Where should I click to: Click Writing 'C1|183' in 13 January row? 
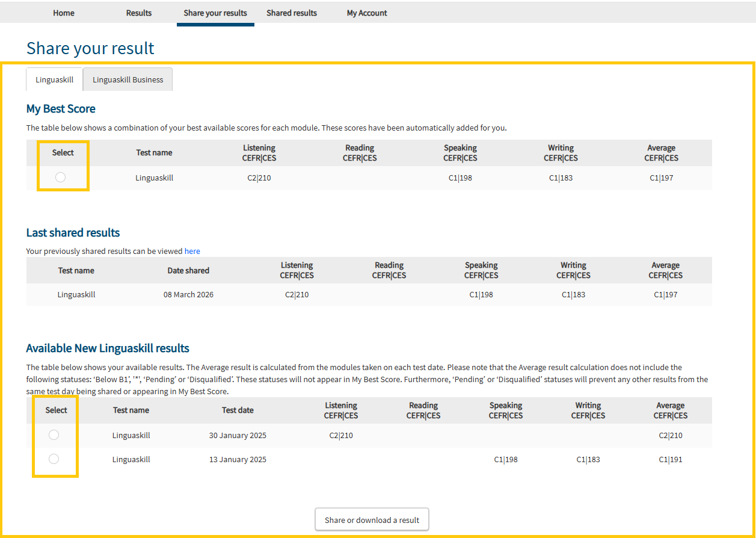[588, 459]
